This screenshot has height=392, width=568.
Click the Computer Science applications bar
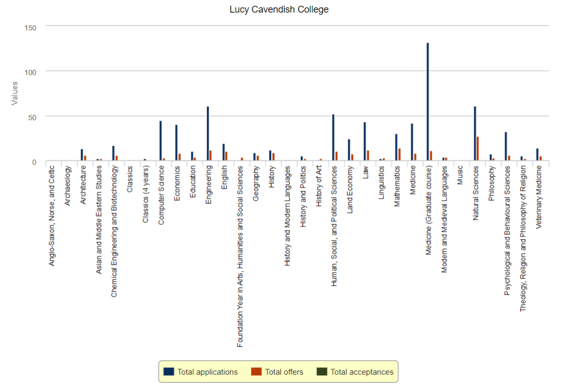coord(160,141)
